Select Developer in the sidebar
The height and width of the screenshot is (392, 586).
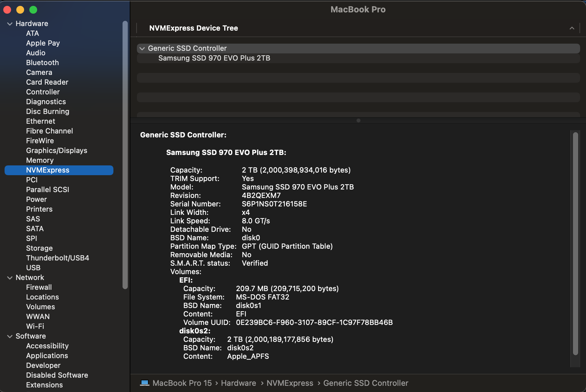tap(43, 366)
